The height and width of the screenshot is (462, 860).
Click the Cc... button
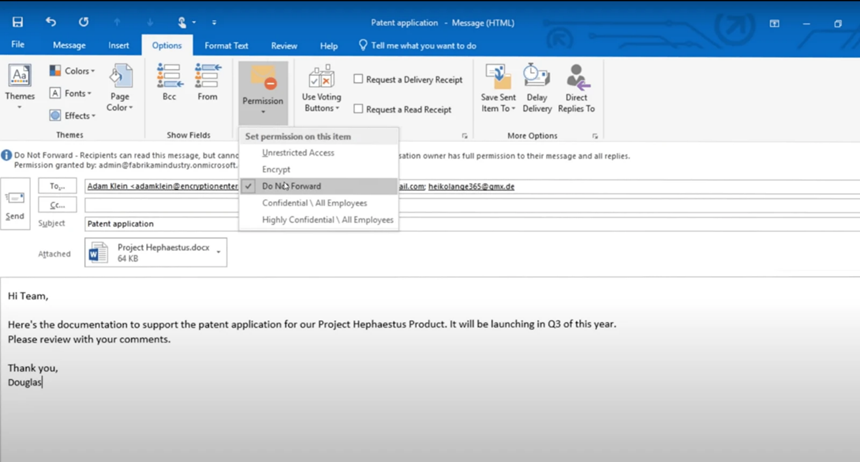click(57, 205)
